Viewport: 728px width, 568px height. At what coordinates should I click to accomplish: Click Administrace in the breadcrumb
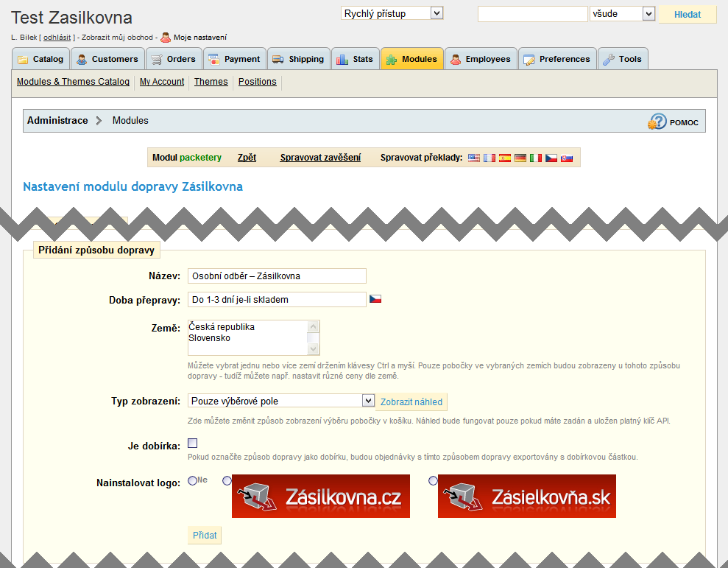(x=57, y=120)
